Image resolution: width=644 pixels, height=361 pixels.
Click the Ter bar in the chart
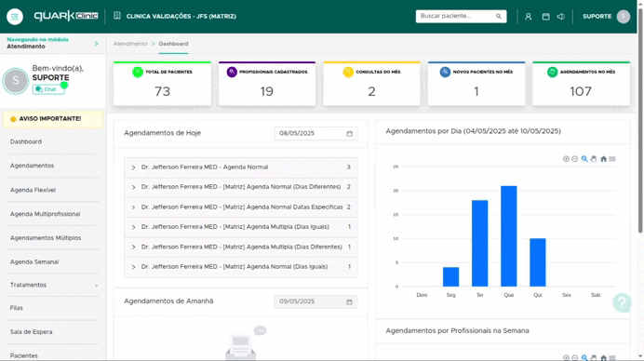tap(479, 244)
